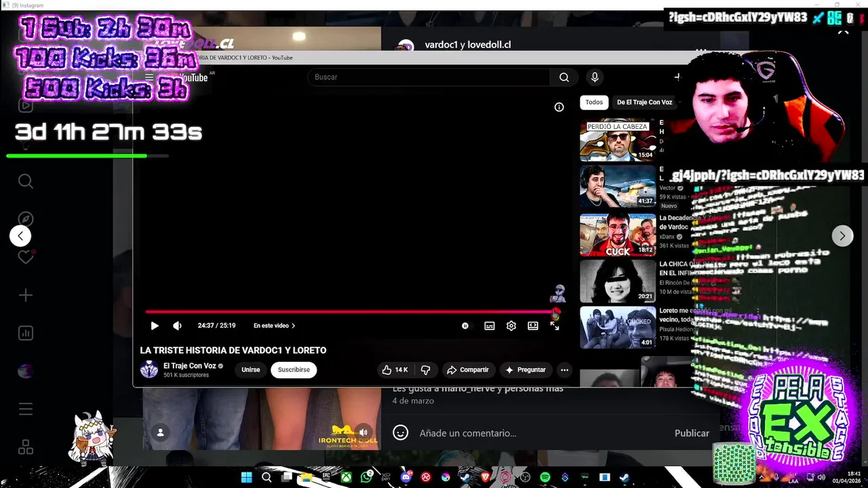Image resolution: width=868 pixels, height=488 pixels.
Task: Create new Instagram post plus icon
Action: 26,296
